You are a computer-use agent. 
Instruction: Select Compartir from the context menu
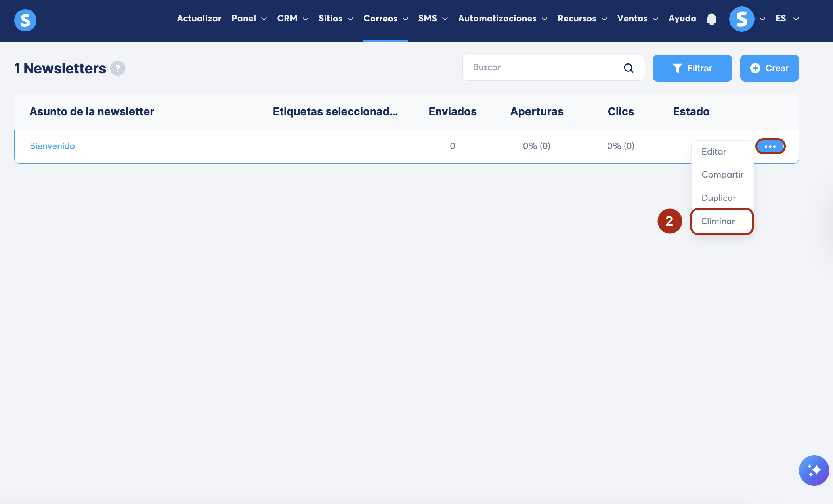point(722,175)
